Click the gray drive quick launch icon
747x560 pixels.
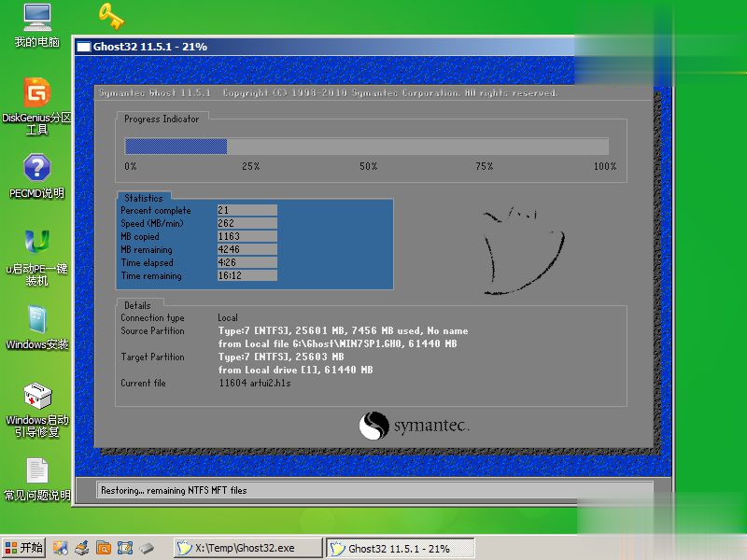pos(147,548)
